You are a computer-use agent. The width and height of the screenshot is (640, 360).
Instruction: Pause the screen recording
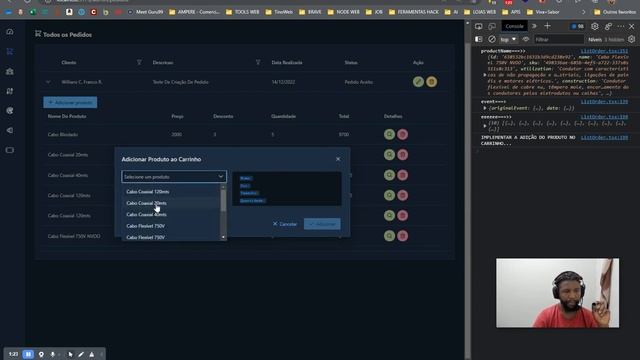click(28, 354)
